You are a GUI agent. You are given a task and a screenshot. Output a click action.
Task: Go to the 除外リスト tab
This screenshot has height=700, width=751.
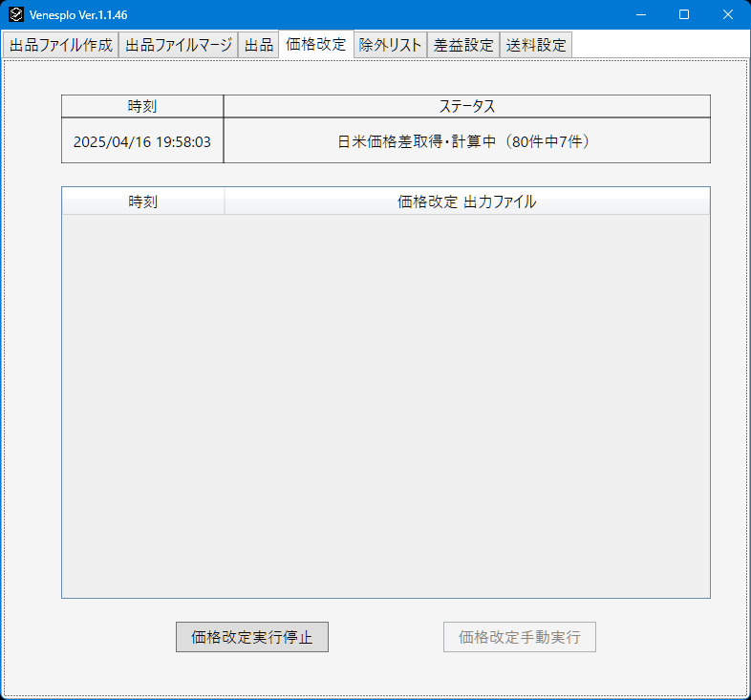tap(390, 46)
